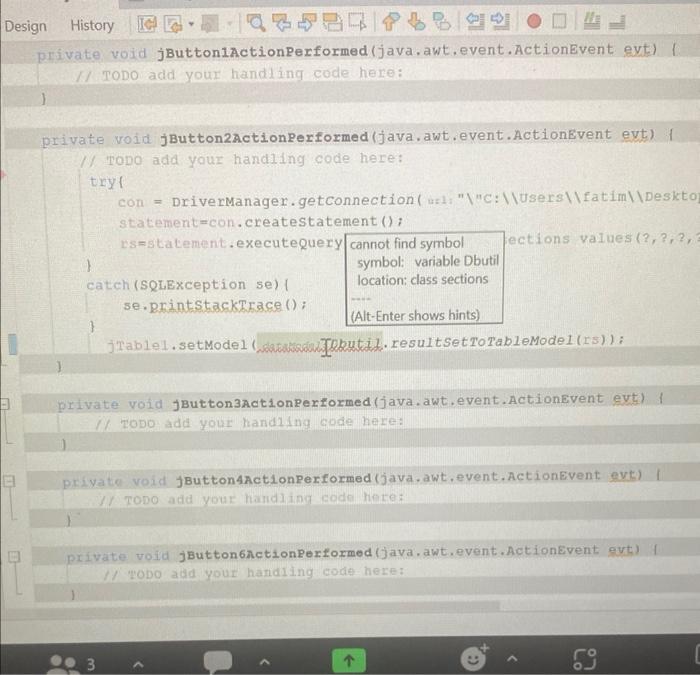
Task: Find the next occurrence
Action: pyautogui.click(x=307, y=21)
